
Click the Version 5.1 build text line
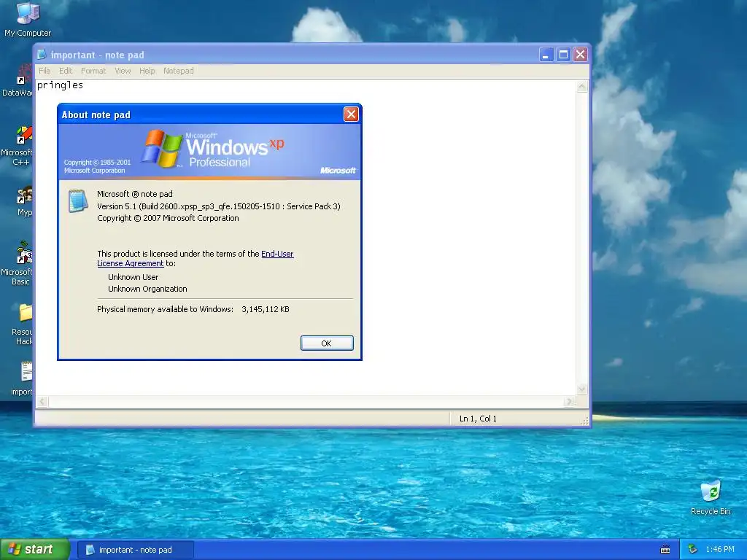coord(219,206)
